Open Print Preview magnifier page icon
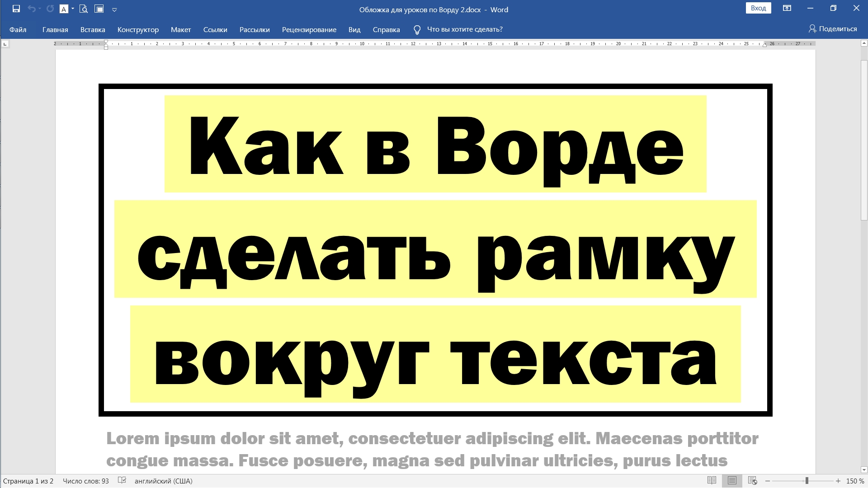868x488 pixels. click(84, 9)
